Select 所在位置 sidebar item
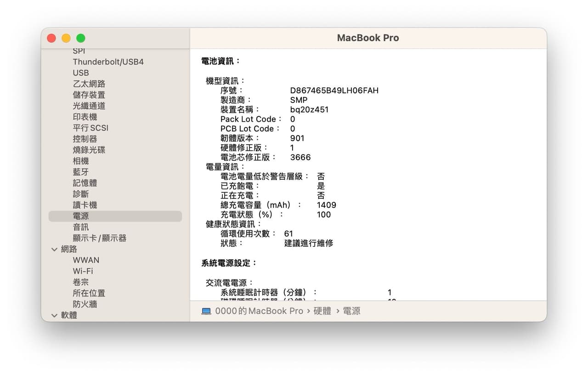This screenshot has height=376, width=588. 89,293
